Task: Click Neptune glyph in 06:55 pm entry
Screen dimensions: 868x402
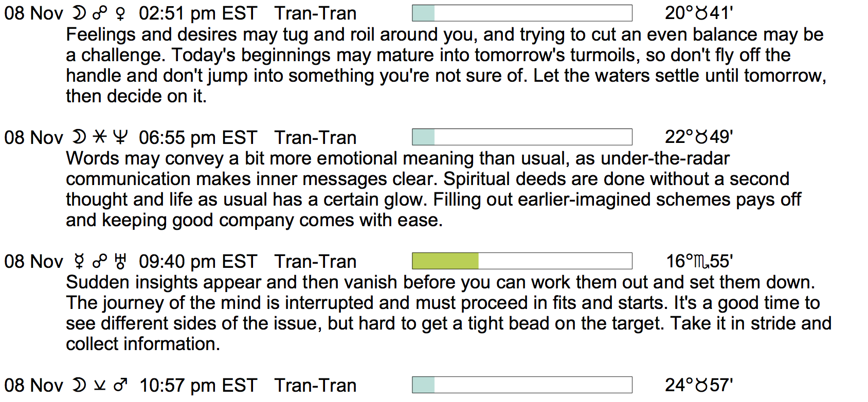Action: [x=120, y=137]
